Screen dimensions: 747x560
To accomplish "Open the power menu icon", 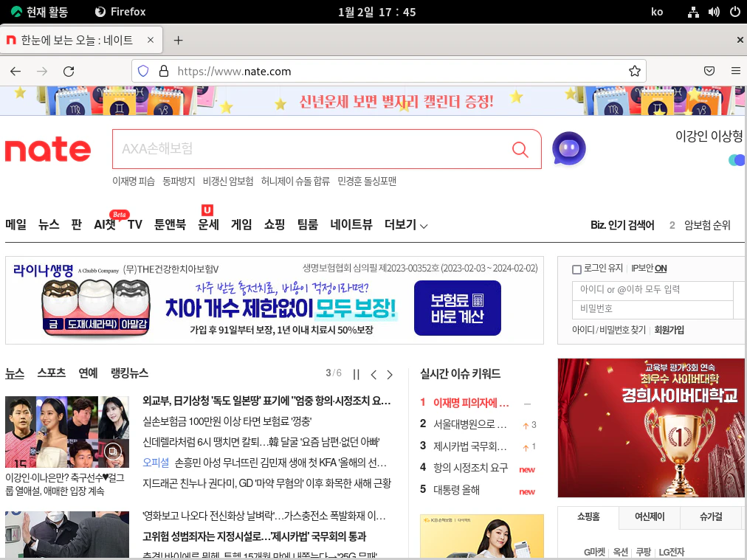I will click(x=735, y=11).
